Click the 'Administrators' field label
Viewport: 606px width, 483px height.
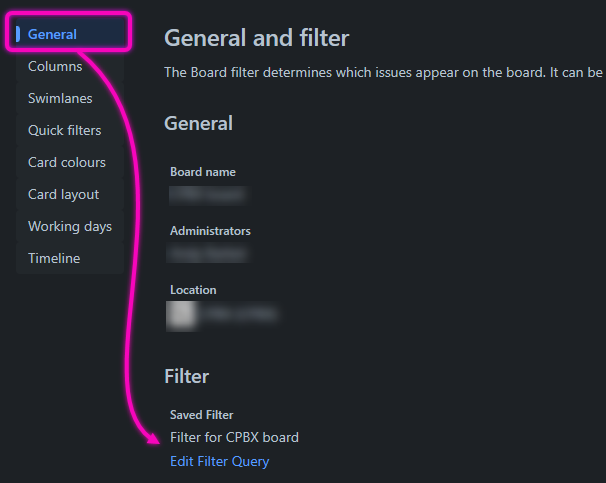[x=210, y=231]
